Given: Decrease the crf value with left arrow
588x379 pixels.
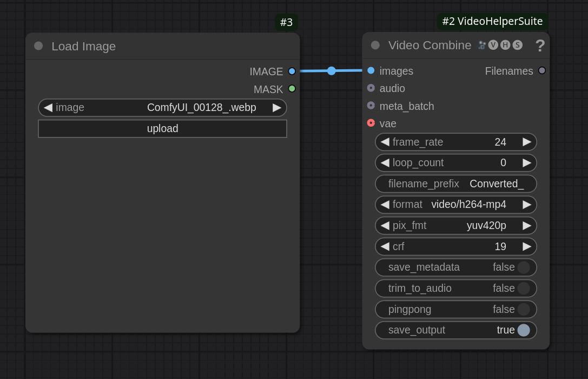Looking at the screenshot, I should (x=385, y=247).
